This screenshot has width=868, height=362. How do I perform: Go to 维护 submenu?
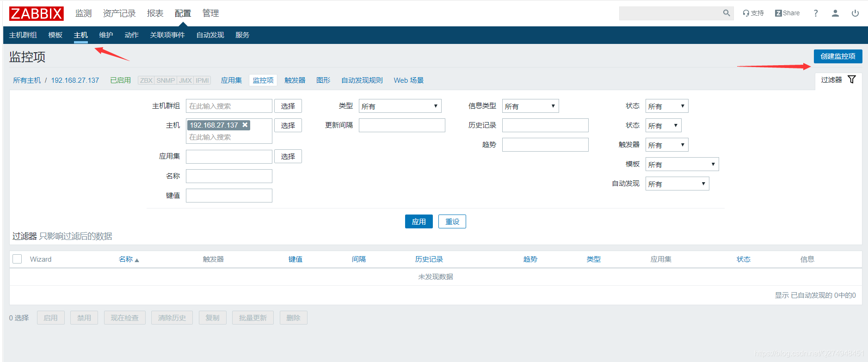click(106, 35)
